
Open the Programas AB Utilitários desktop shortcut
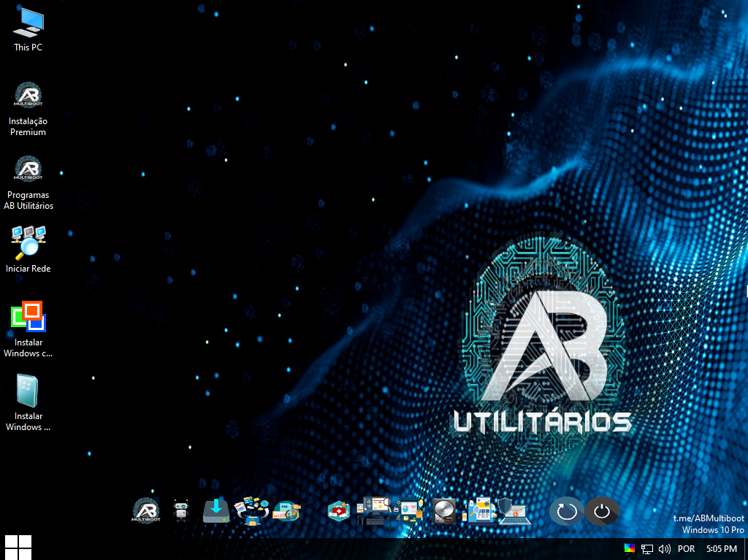(x=28, y=183)
